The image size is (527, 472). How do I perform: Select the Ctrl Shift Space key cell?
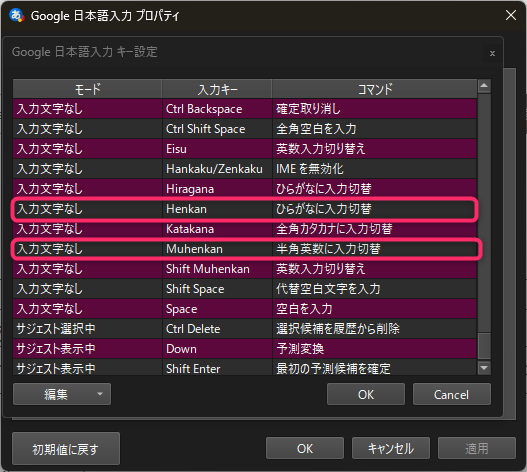coord(217,129)
